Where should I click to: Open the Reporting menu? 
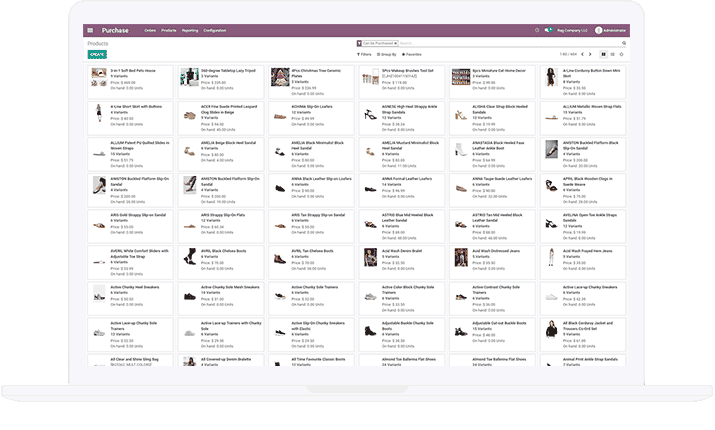(190, 31)
